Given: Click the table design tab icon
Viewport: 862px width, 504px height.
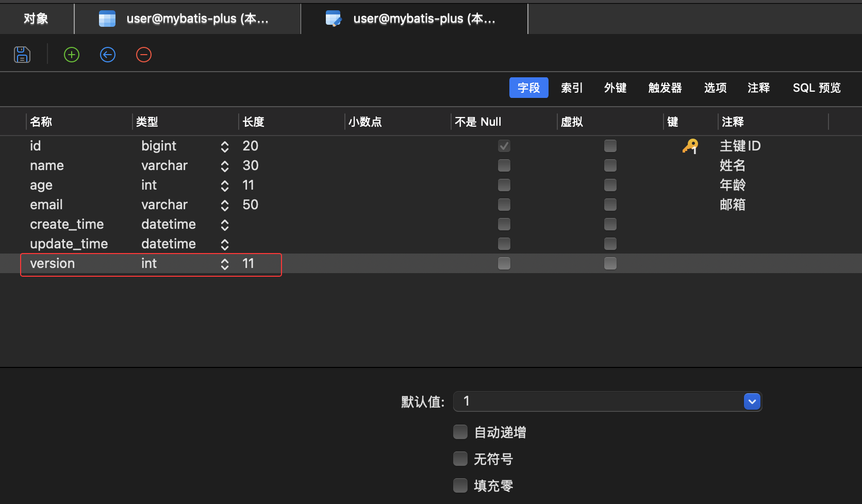Looking at the screenshot, I should click(334, 19).
